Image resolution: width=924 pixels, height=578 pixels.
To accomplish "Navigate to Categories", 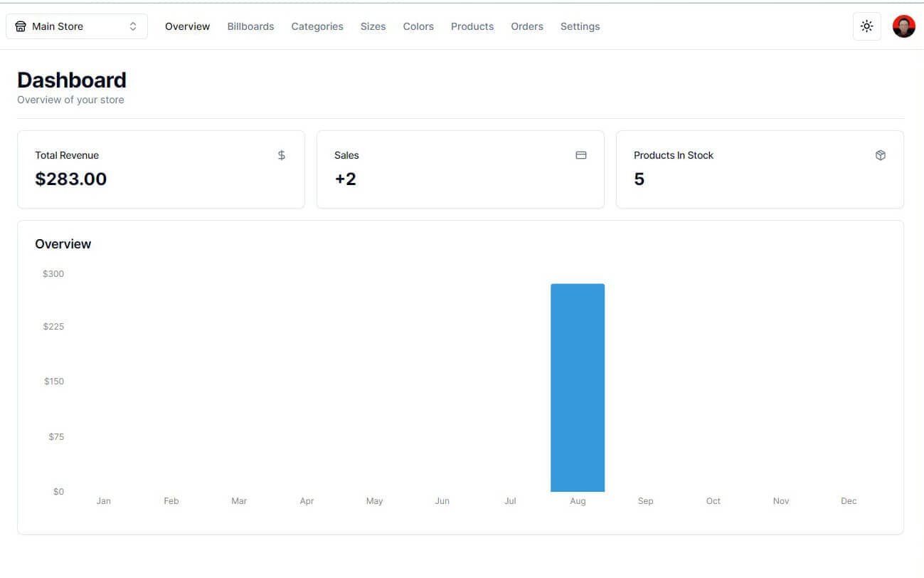I will tap(317, 26).
